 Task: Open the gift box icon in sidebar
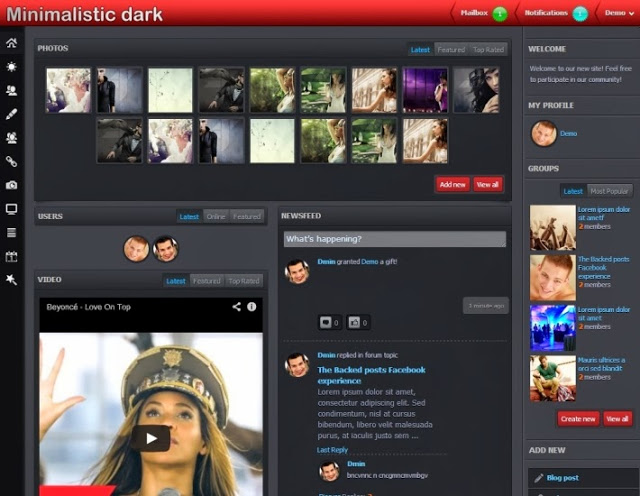[12, 257]
